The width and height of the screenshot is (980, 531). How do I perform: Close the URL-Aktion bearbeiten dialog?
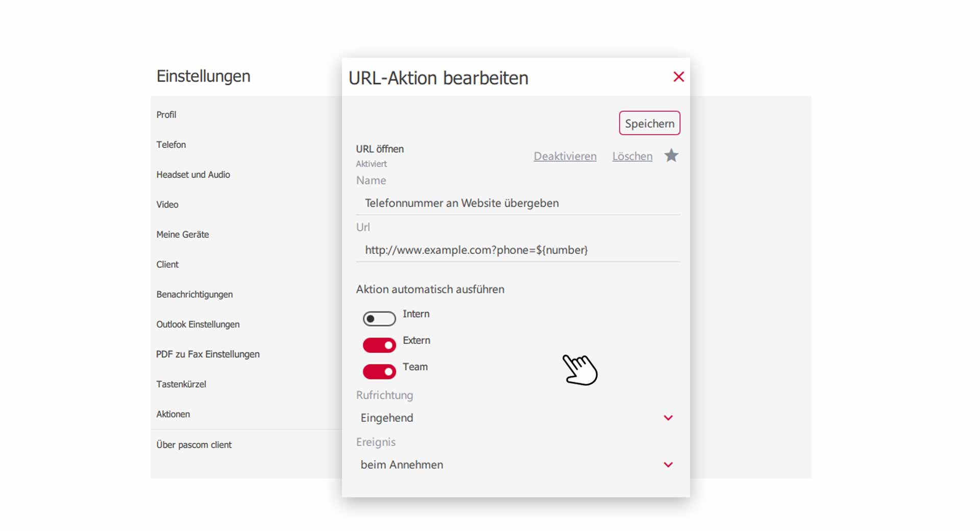tap(678, 77)
